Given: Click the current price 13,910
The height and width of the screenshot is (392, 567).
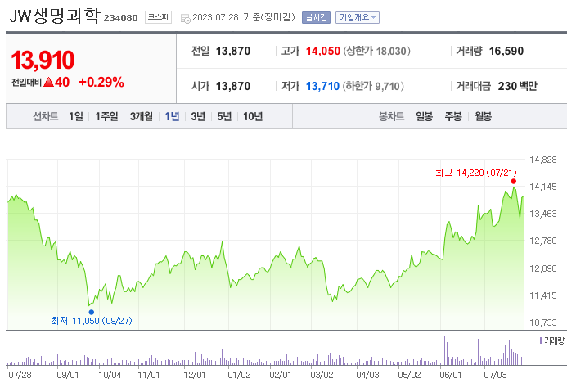Looking at the screenshot, I should (43, 60).
